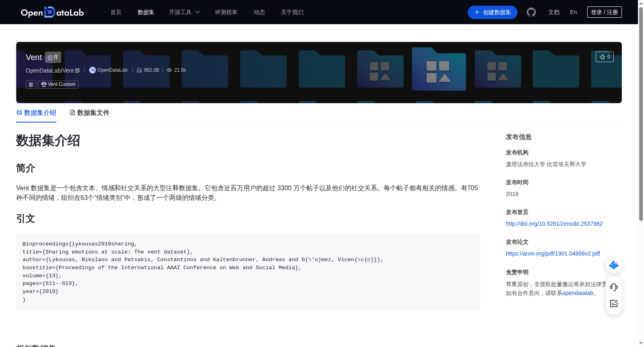The width and height of the screenshot is (644, 347).
Task: Go to 首页 in the navbar
Action: (116, 12)
